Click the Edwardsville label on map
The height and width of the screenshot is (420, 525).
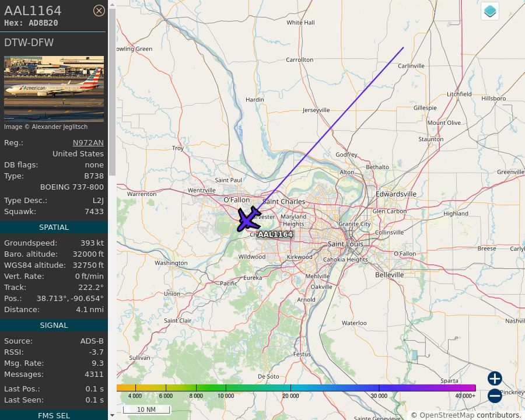click(396, 194)
